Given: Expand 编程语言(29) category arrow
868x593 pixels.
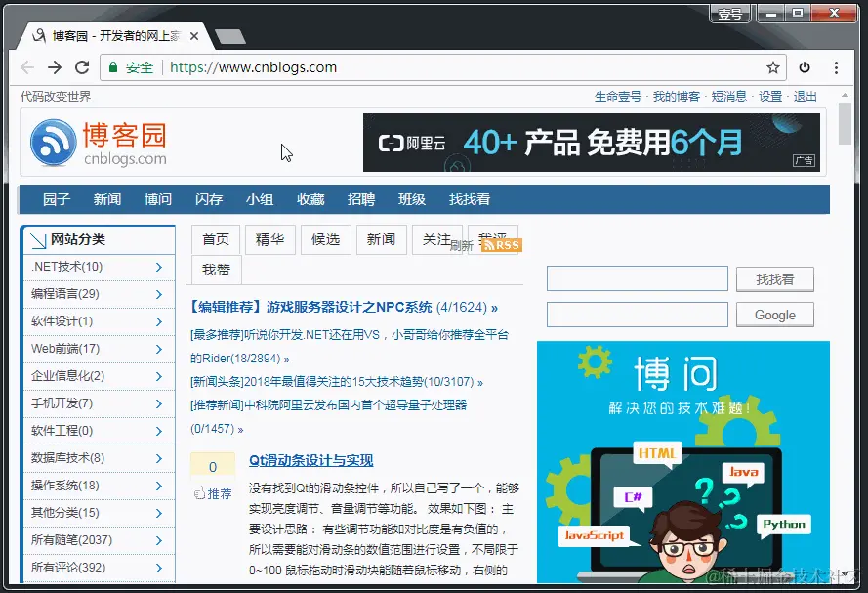Looking at the screenshot, I should [159, 294].
